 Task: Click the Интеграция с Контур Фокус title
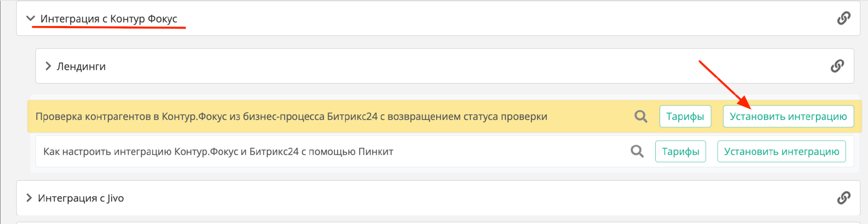pos(108,19)
